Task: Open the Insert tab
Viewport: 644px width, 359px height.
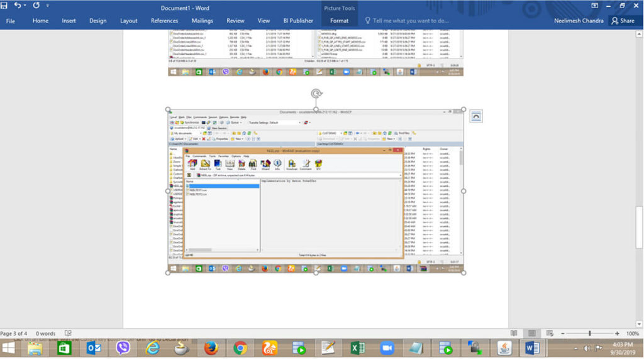Action: pos(69,21)
